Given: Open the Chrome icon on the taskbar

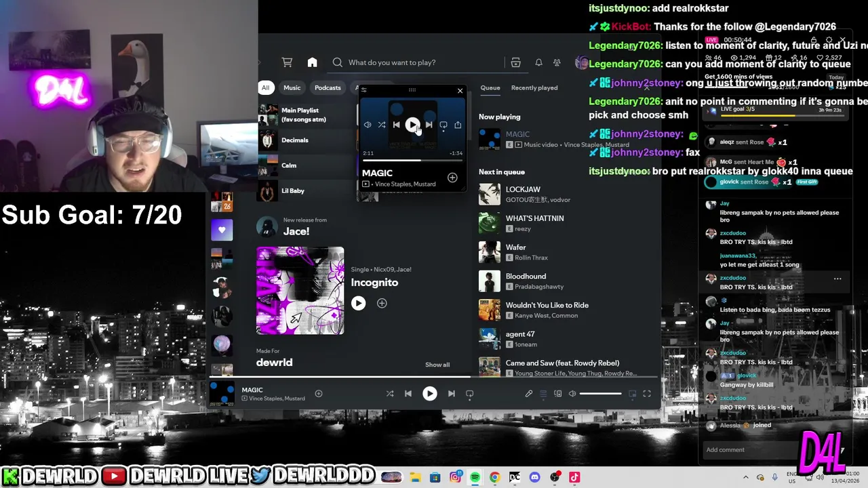Looking at the screenshot, I should [494, 477].
